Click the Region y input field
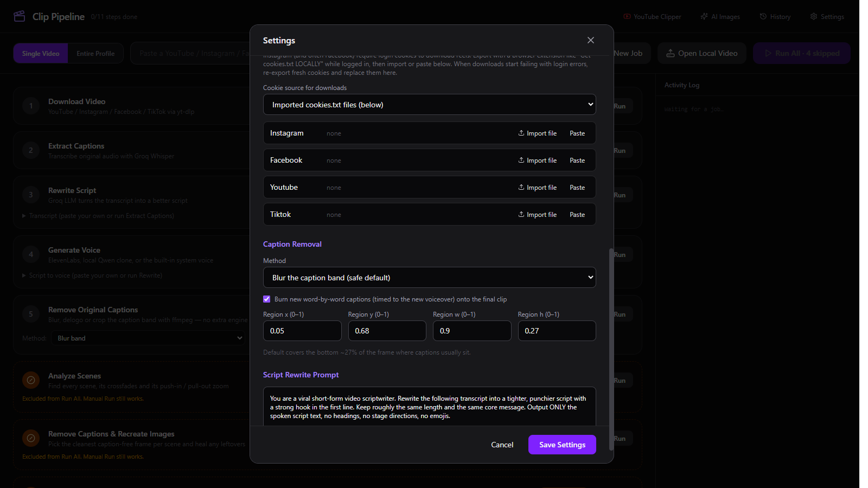 click(x=387, y=331)
